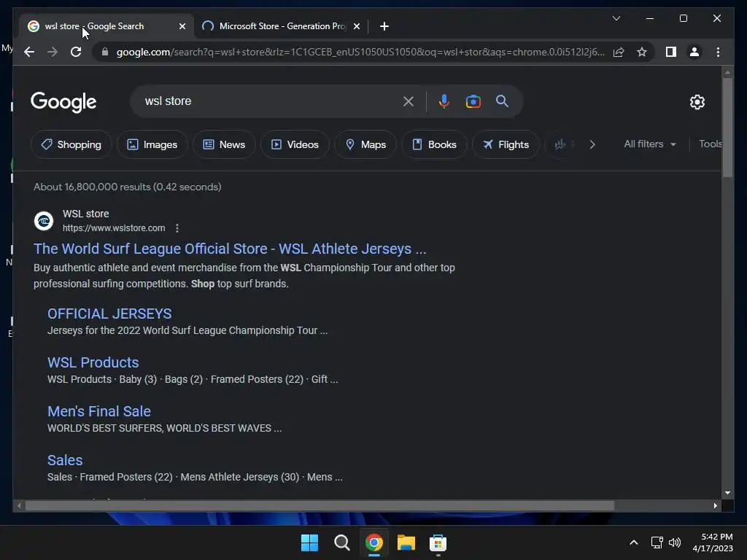This screenshot has width=747, height=560.
Task: Click the WSL store site favicon
Action: tap(44, 221)
